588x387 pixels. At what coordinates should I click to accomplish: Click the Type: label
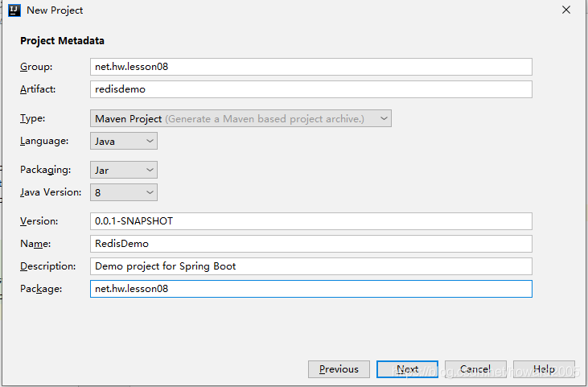(x=33, y=118)
